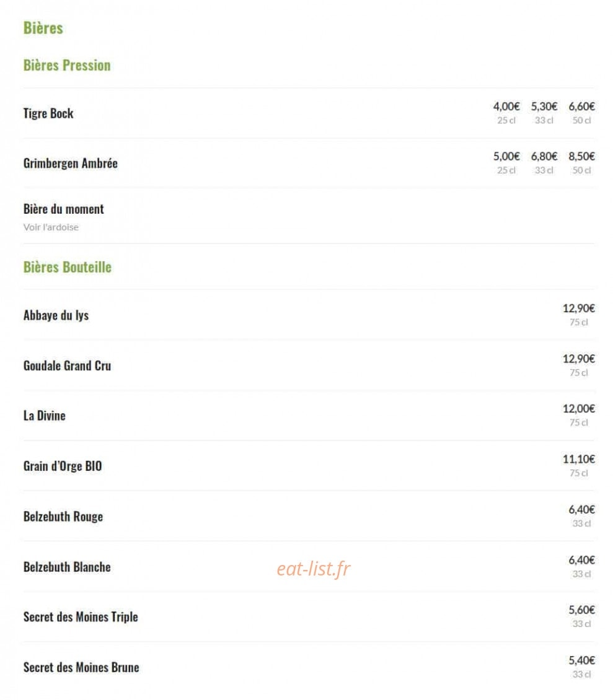Select La Divine 12,00€ price

pos(578,415)
